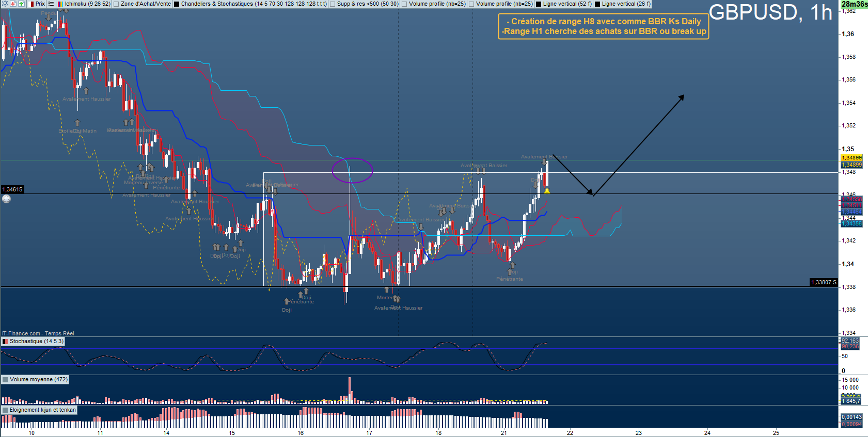Viewport: 868px width, 437px height.
Task: Select the orange range analysis text note
Action: 604,26
